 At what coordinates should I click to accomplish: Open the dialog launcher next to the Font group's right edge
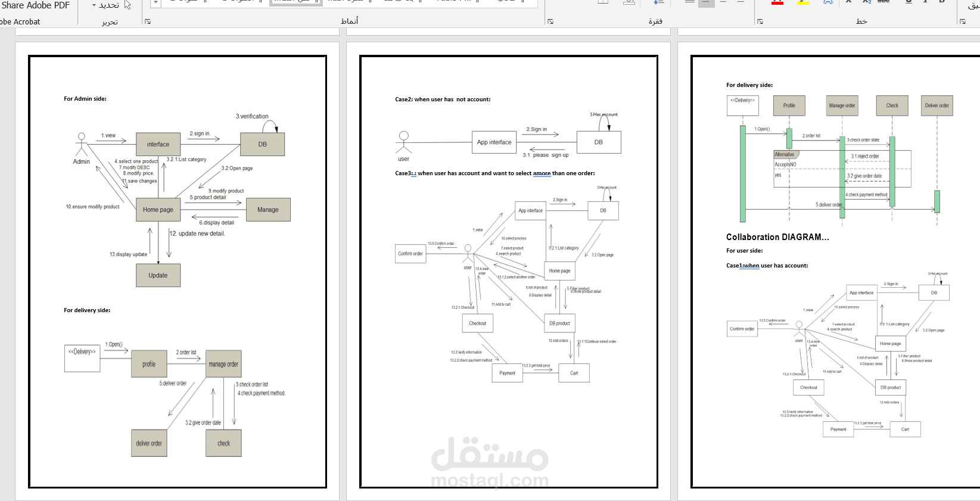(x=963, y=21)
